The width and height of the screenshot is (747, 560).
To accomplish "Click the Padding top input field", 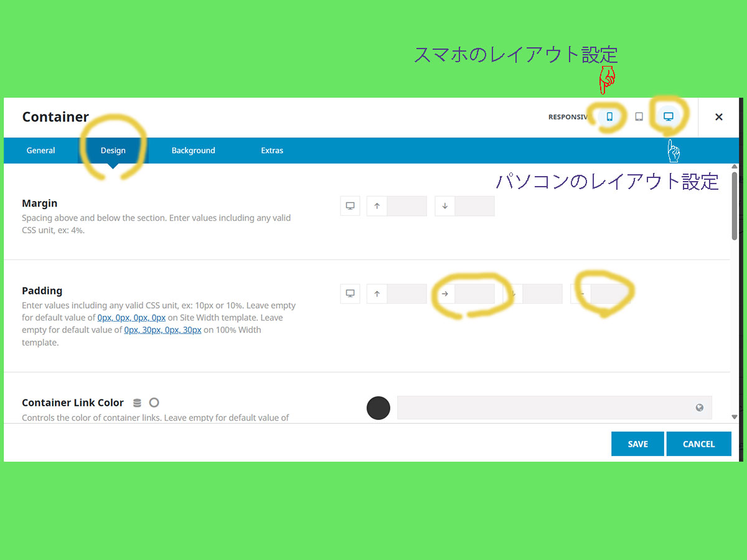I will tap(406, 294).
